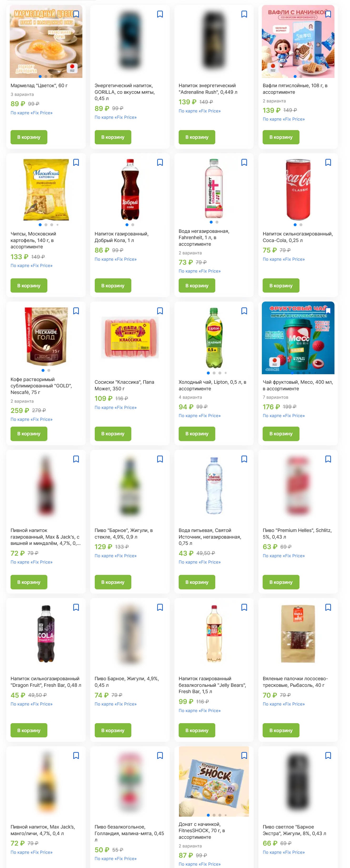This screenshot has width=350, height=868.
Task: Open Fix Price card link under Adrenaline Rush
Action: [x=199, y=111]
